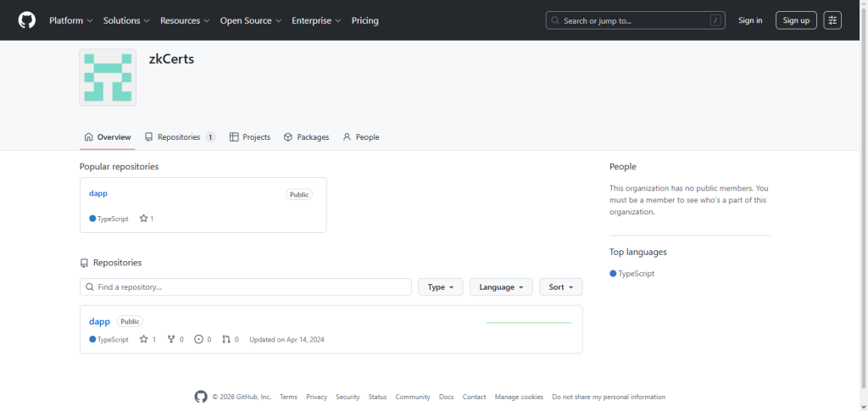Viewport: 868px width, 411px height.
Task: Switch to the Repositories tab
Action: tap(180, 137)
